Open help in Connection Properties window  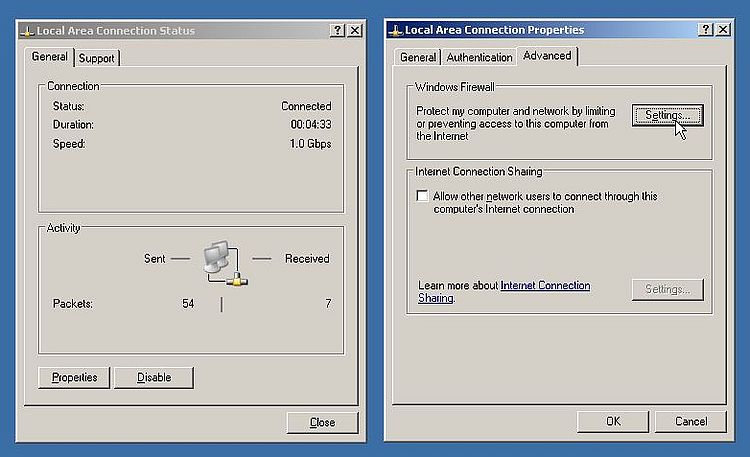coord(706,30)
